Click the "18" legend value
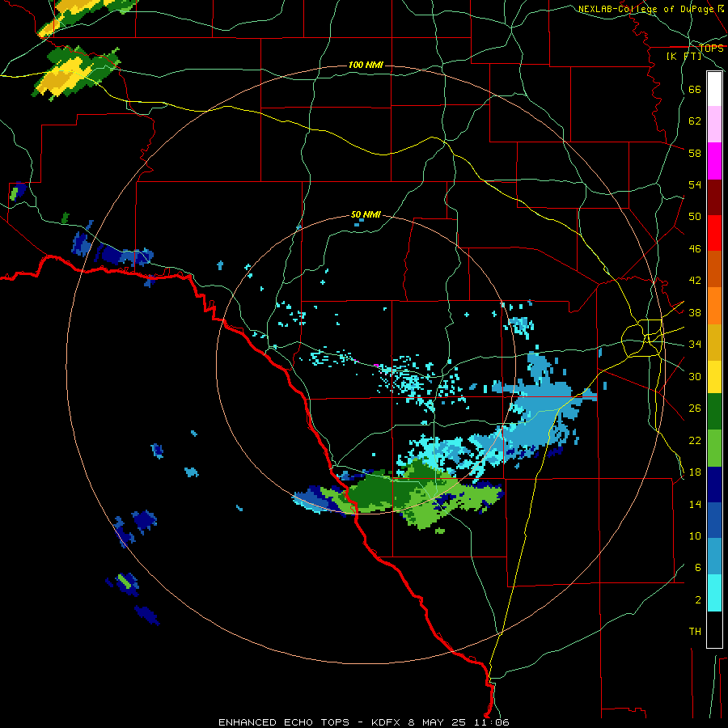Image resolution: width=728 pixels, height=728 pixels. (x=695, y=472)
